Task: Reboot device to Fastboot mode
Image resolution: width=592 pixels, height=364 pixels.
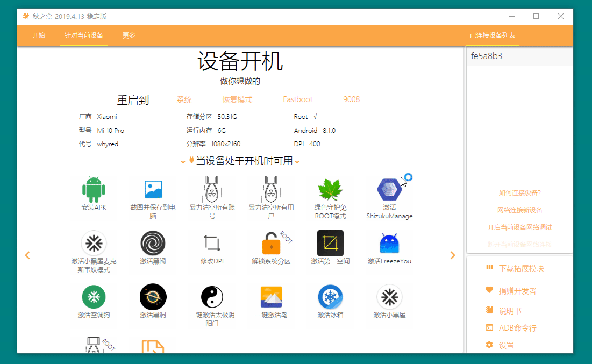Action: [297, 99]
